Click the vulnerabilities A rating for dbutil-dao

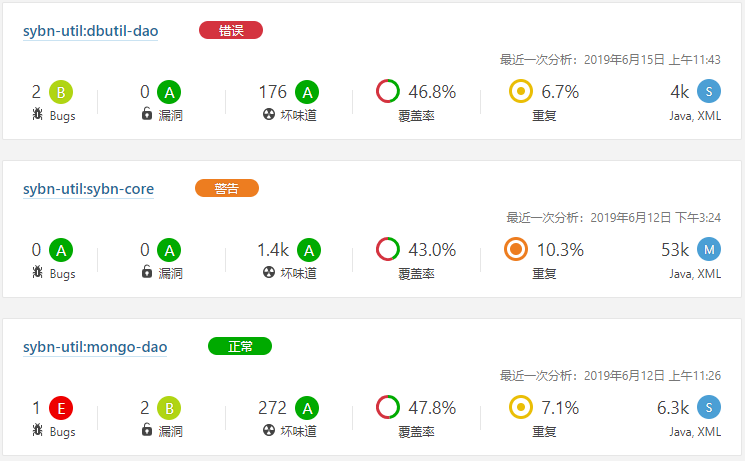[169, 92]
